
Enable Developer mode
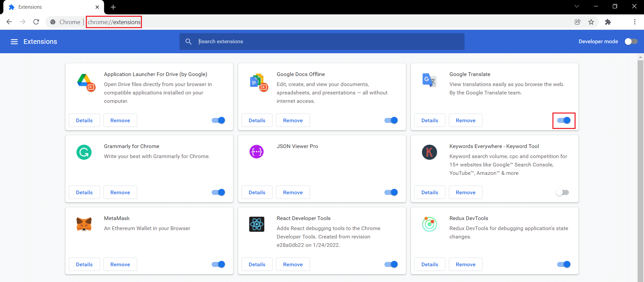pyautogui.click(x=631, y=42)
